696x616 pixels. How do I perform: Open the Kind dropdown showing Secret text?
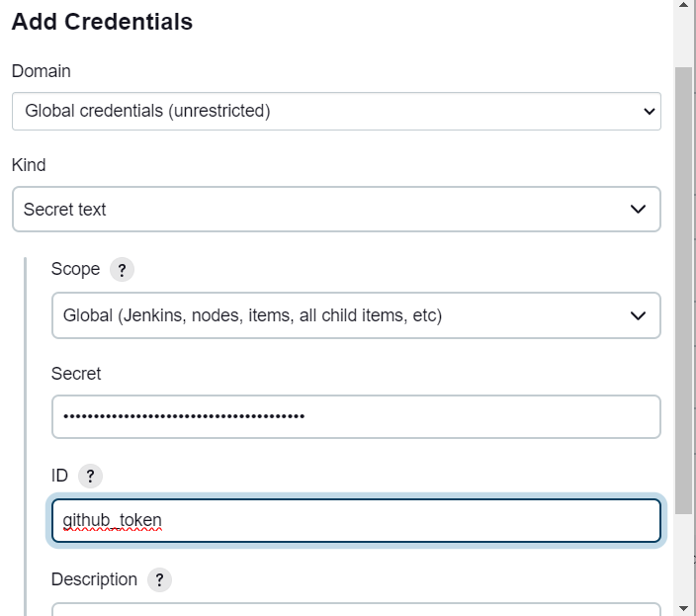(336, 210)
